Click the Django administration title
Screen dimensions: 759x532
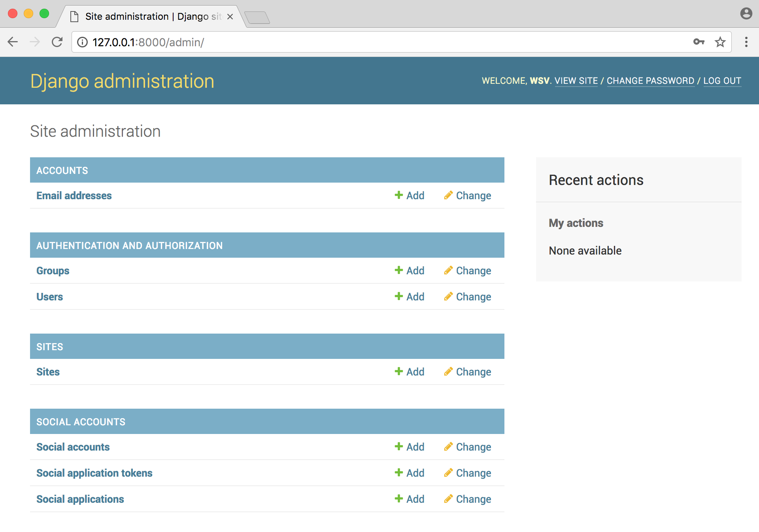(x=122, y=81)
